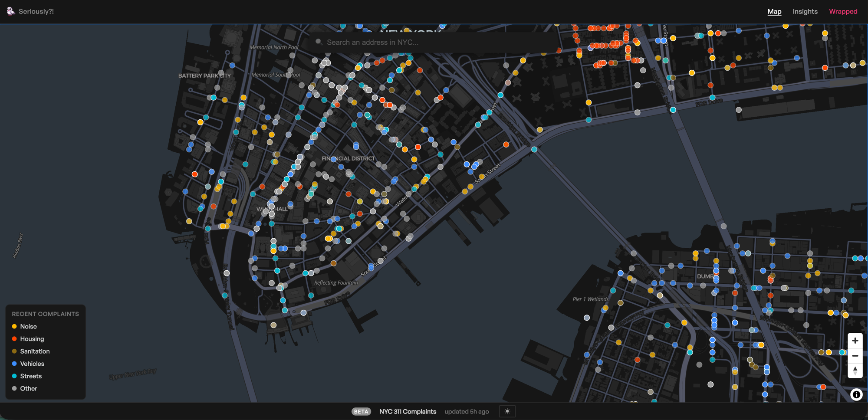868x420 pixels.
Task: Reset map pitch with the arrow control
Action: pos(855,371)
